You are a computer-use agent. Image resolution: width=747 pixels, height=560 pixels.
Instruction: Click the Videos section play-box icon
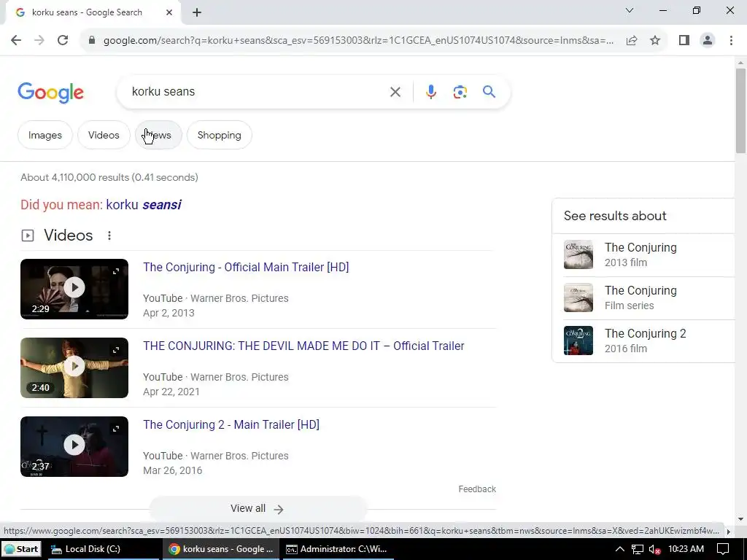pyautogui.click(x=28, y=236)
